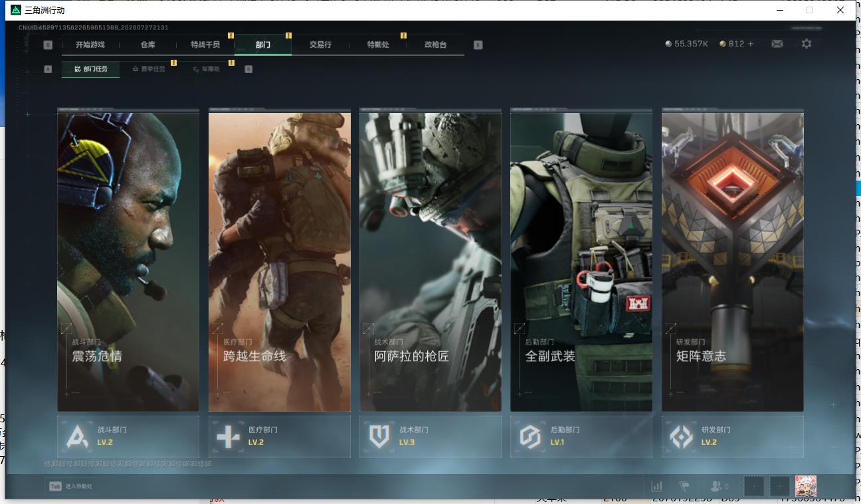Switch to the 开始游戏 tab
Image resolution: width=861 pixels, height=504 pixels.
pyautogui.click(x=90, y=44)
